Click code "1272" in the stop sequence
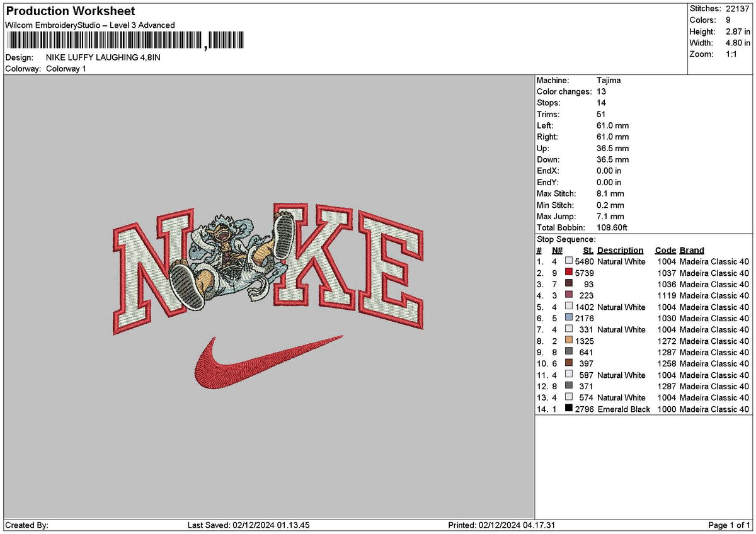The height and width of the screenshot is (534, 756). (666, 341)
